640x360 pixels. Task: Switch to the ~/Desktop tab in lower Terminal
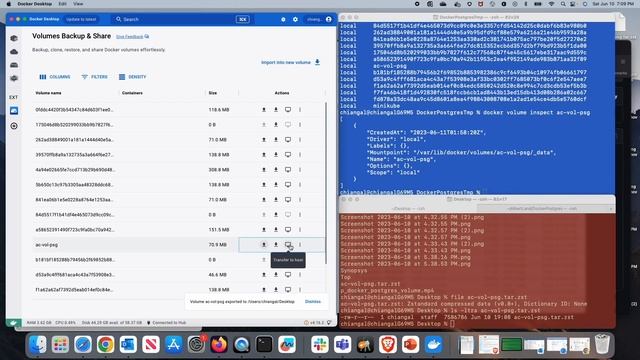pos(408,209)
